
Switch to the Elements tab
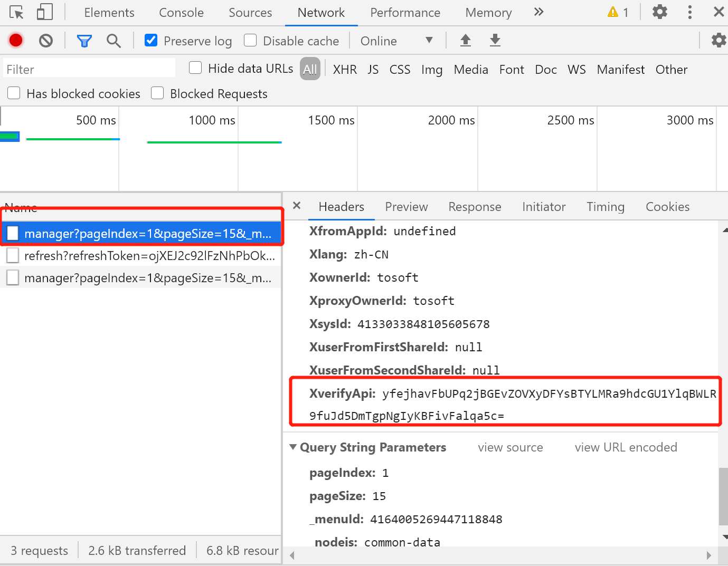tap(109, 13)
